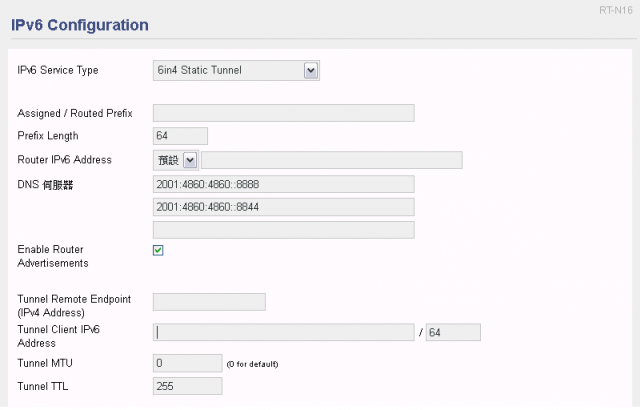Open the IPv6 Service Type dropdown

pos(236,71)
